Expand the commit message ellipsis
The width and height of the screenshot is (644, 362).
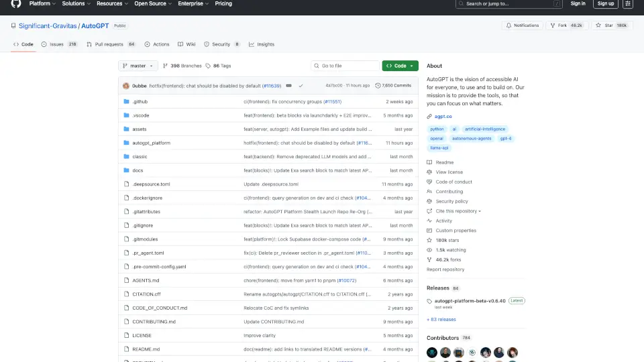tap(288, 86)
